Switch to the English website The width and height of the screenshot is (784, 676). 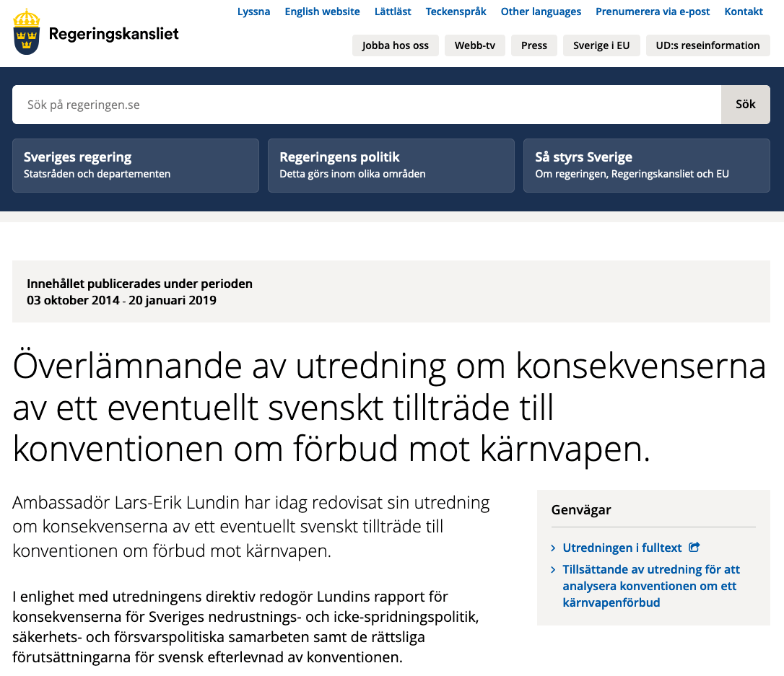322,12
